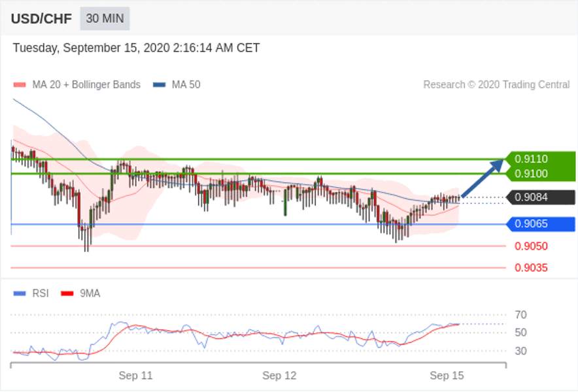Click the blue MA 50 legend swatch
Viewport: 578px width, 392px height.
click(160, 85)
